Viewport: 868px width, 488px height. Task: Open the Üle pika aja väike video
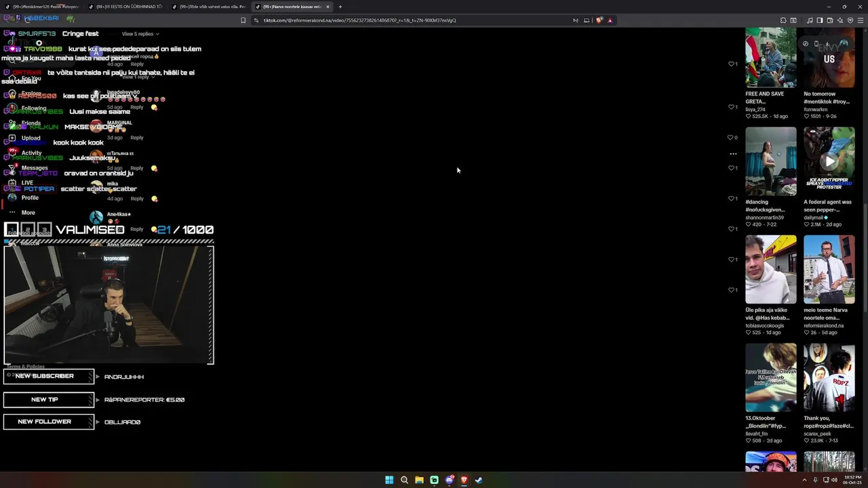[x=771, y=270]
